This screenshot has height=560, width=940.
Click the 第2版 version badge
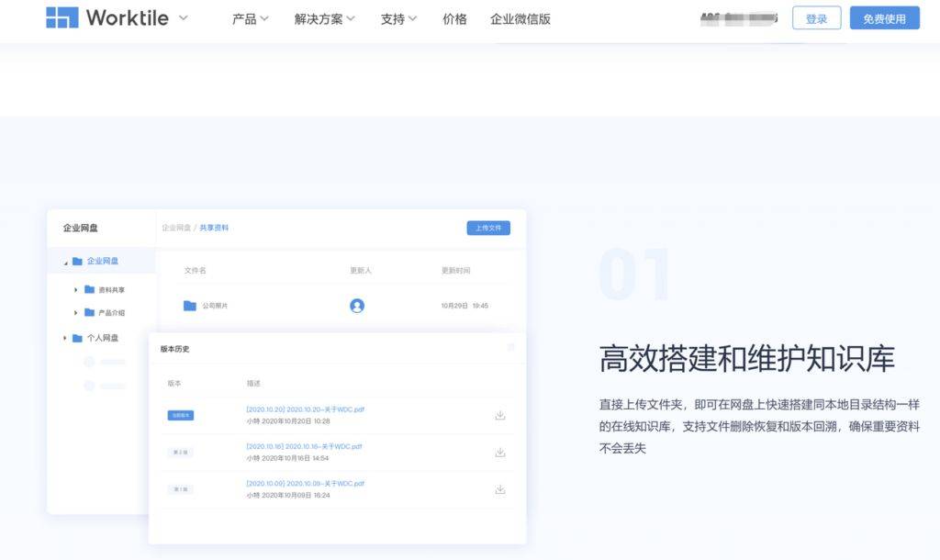pos(181,452)
